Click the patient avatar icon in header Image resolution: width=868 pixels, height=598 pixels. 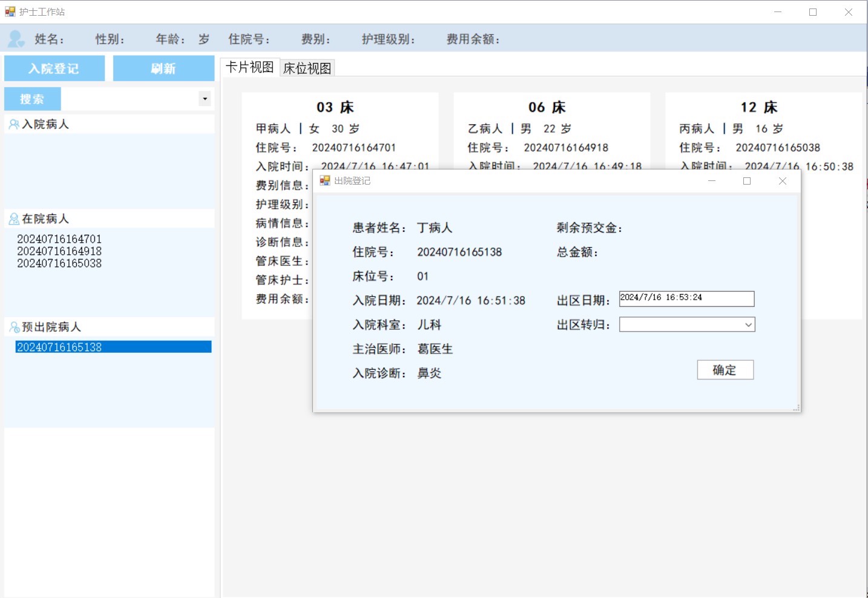[x=16, y=39]
